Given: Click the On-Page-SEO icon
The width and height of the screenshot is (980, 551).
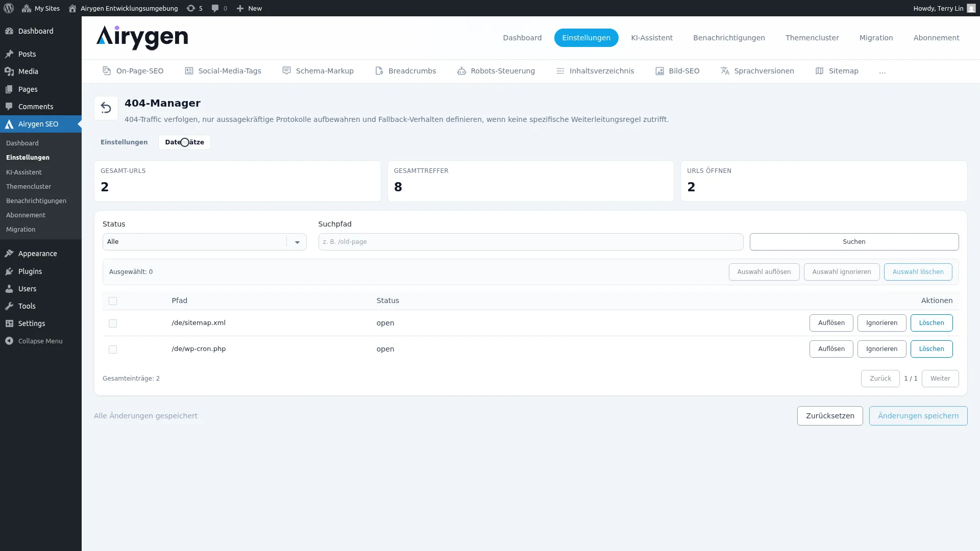Looking at the screenshot, I should pos(107,71).
